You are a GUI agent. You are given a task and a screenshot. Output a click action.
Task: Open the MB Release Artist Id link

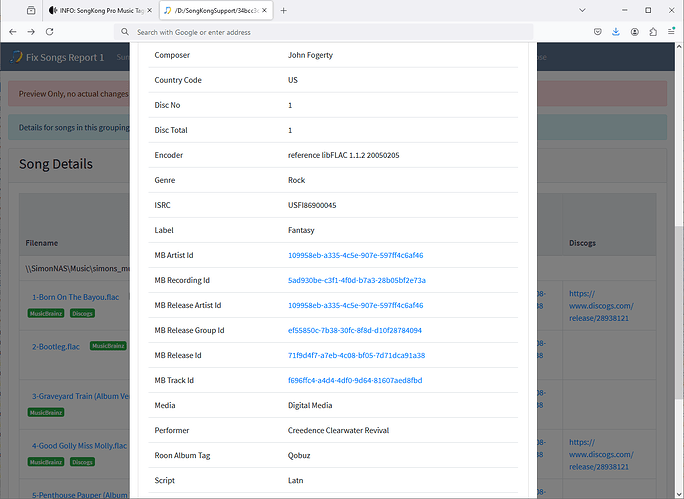point(356,305)
